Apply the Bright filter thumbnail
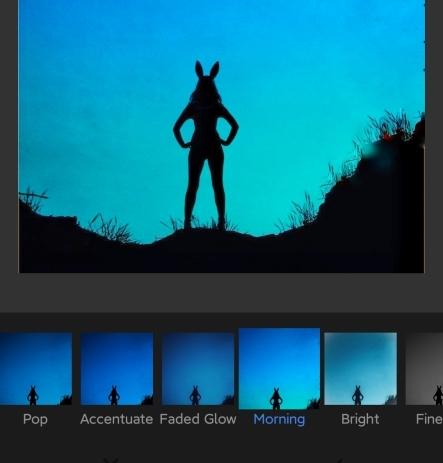Image resolution: width=443 pixels, height=463 pixels. pos(360,369)
